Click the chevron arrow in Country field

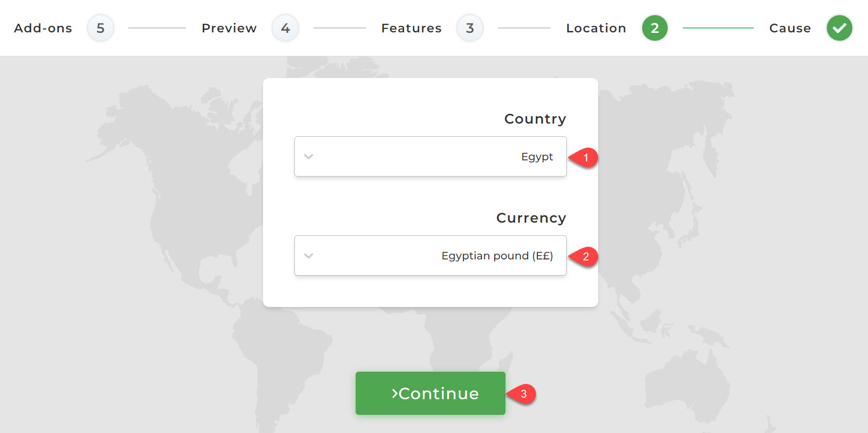tap(309, 156)
